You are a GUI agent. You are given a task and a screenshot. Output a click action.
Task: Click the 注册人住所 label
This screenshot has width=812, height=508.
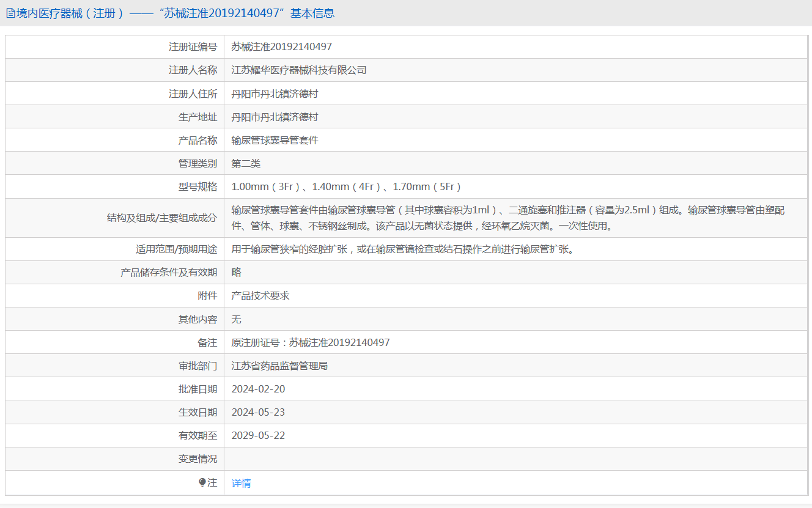point(193,94)
